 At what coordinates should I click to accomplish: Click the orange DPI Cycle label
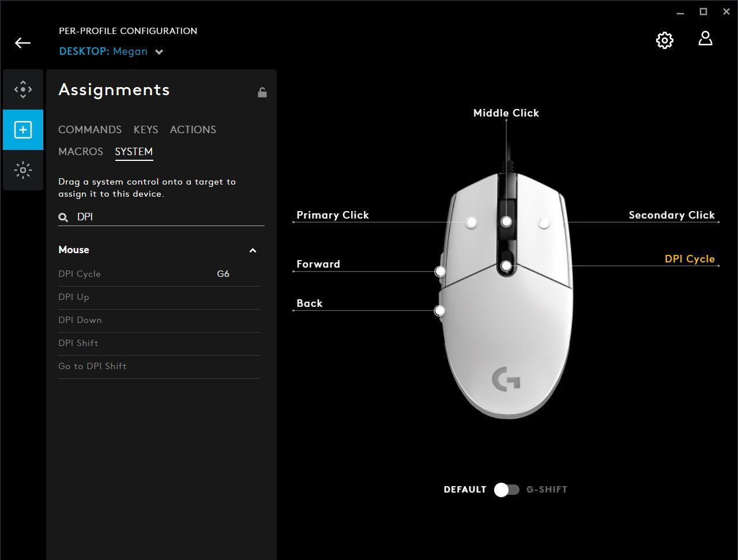click(x=690, y=259)
